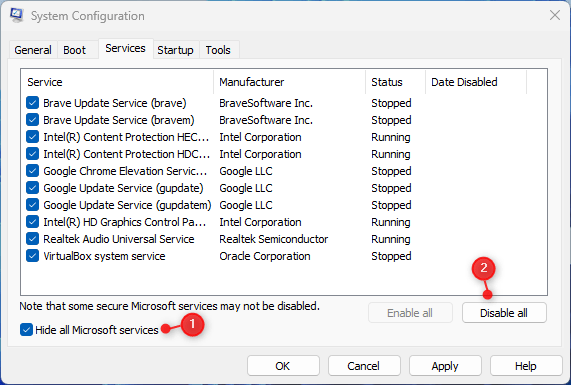Viewport: 571px width, 385px height.
Task: Sort by Date Disabled column header
Action: pos(476,82)
